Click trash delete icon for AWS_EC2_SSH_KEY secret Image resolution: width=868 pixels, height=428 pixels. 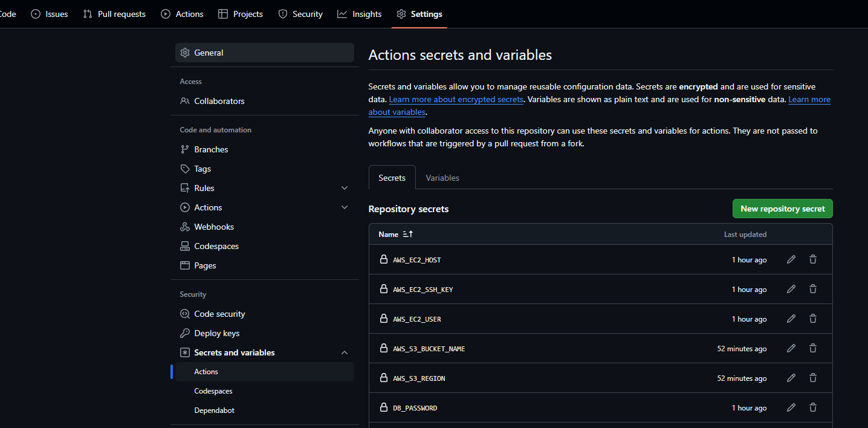813,289
